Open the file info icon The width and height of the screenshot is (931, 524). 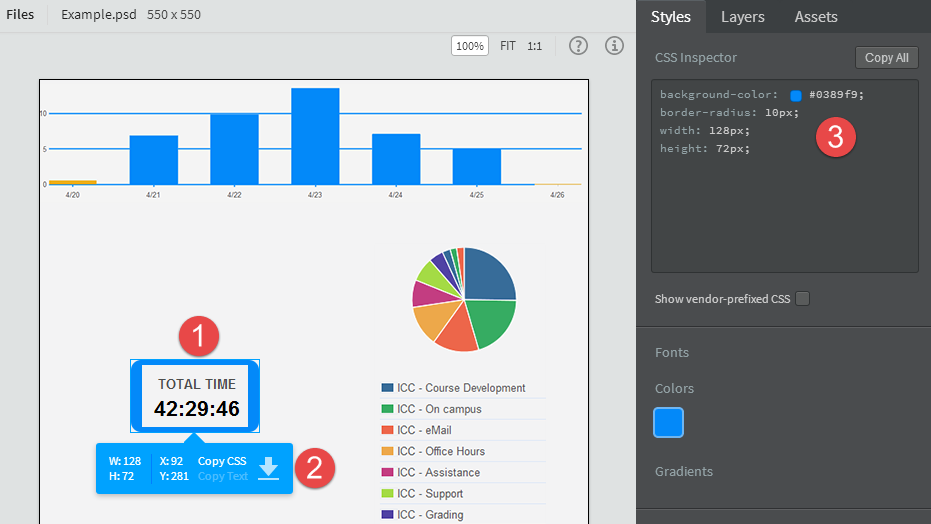tap(614, 46)
